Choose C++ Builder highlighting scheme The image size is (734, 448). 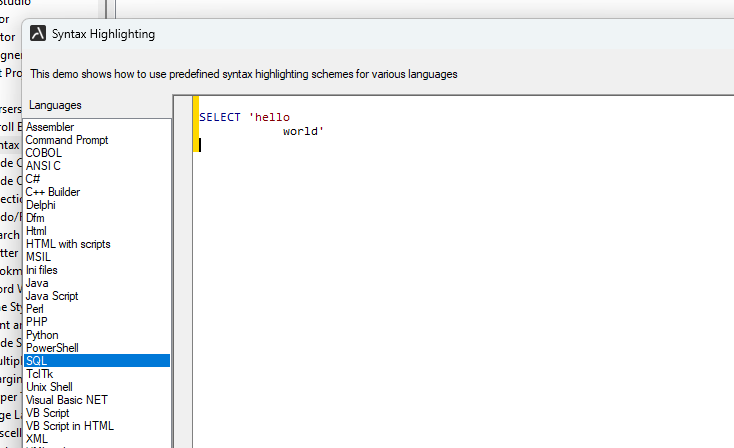(x=53, y=192)
